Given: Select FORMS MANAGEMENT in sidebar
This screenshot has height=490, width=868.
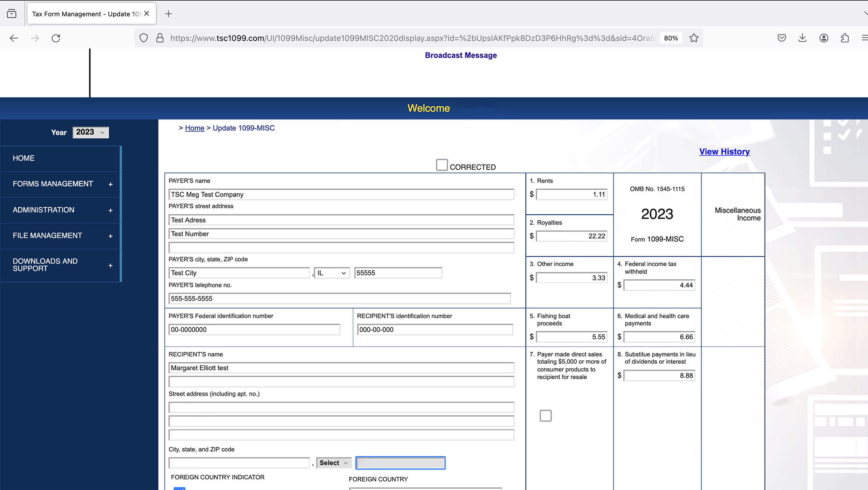Looking at the screenshot, I should 60,184.
